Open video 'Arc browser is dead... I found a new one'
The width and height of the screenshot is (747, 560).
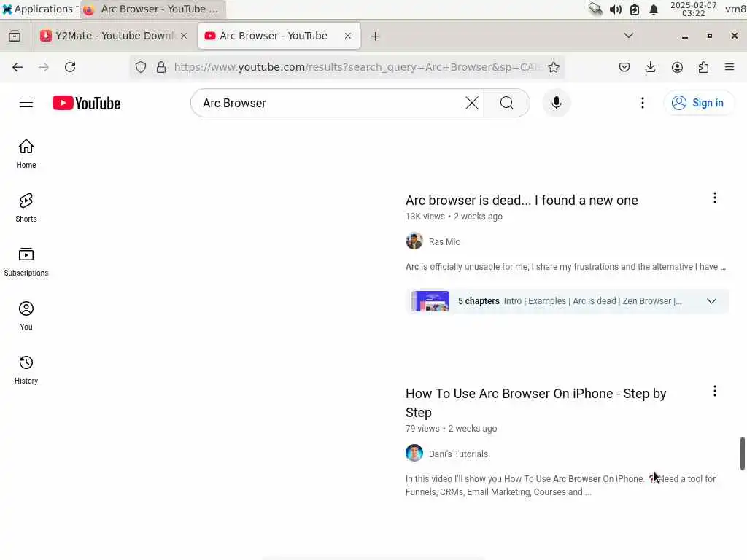pyautogui.click(x=521, y=201)
